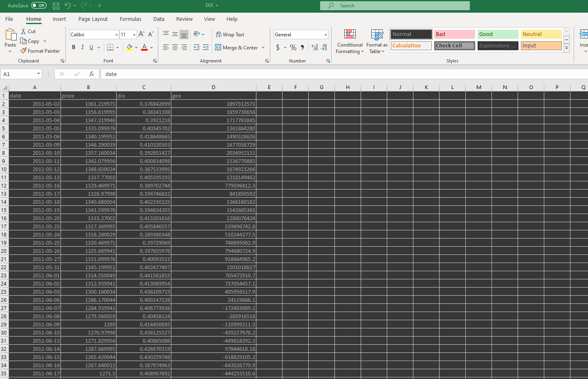Select row 10 header
Screen dimensions: 588x379
click(4, 169)
